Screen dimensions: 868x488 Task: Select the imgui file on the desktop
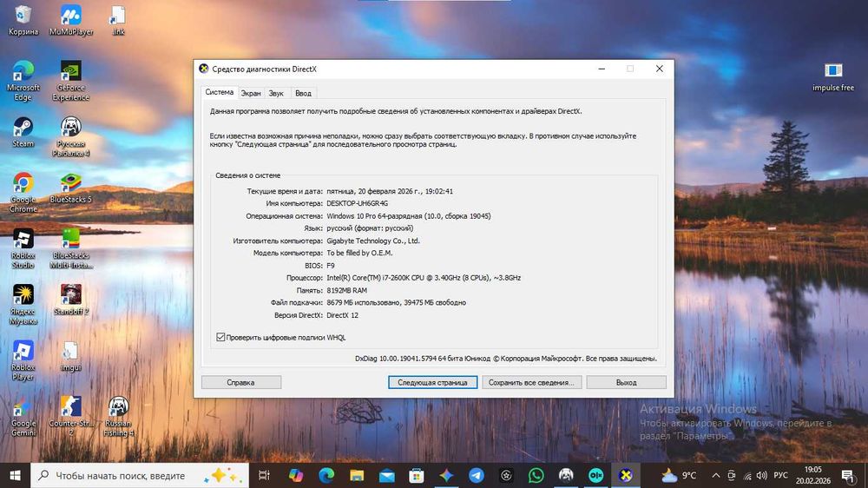[71, 356]
